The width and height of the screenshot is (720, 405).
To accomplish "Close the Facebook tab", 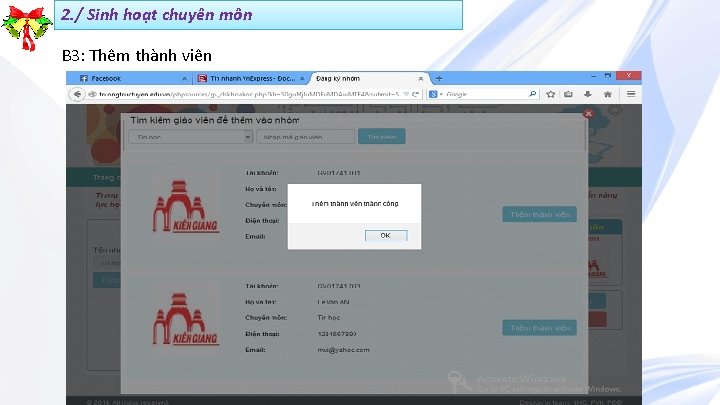I will point(184,79).
